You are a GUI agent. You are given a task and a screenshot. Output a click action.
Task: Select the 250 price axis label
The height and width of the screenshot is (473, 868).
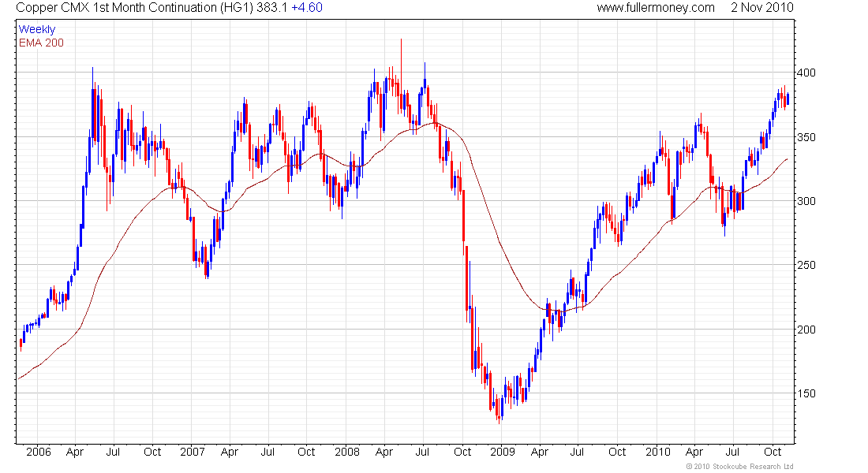806,265
